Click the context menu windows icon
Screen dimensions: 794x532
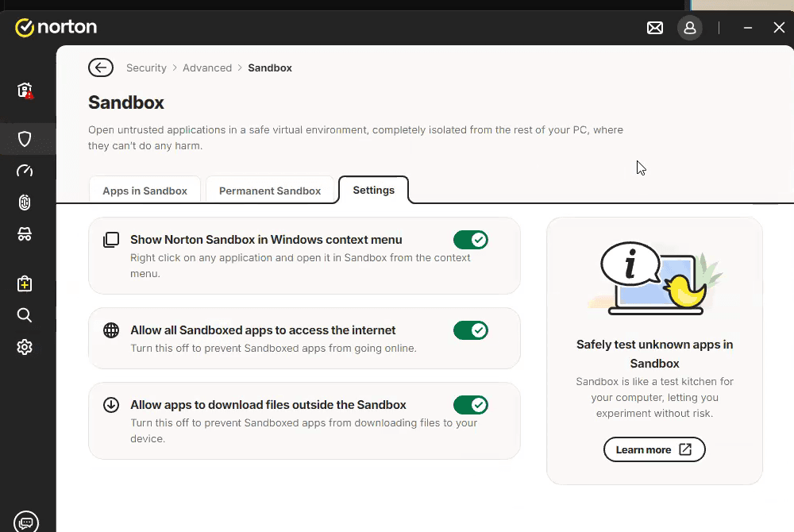(111, 240)
